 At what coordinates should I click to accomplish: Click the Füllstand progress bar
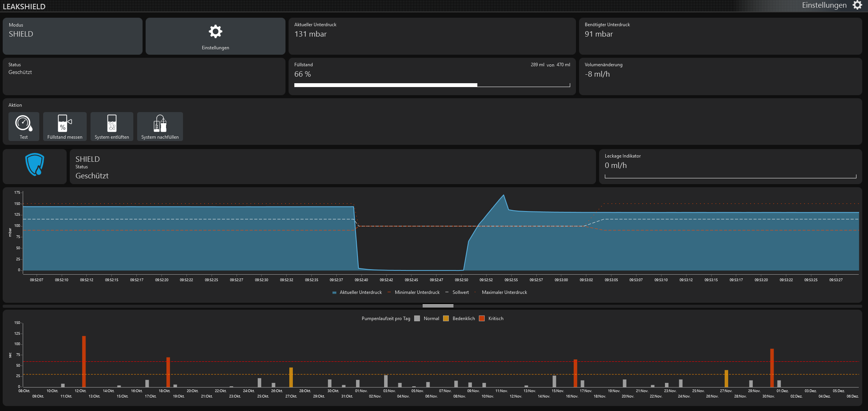click(x=432, y=85)
